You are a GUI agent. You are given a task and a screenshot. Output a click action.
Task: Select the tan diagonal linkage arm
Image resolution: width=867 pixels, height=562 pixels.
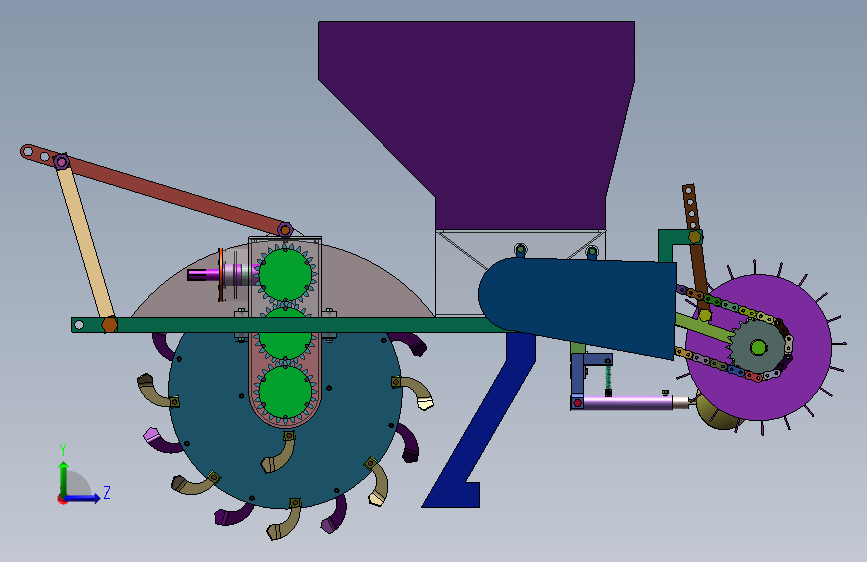pyautogui.click(x=86, y=243)
